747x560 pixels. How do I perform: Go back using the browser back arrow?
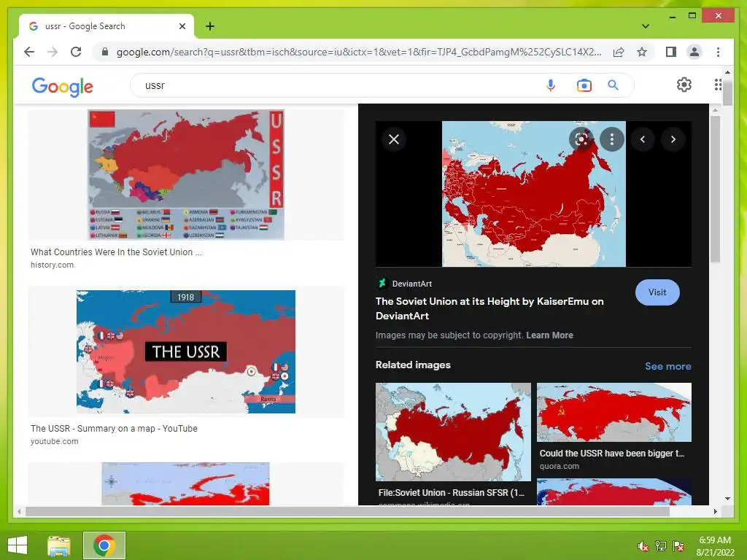(29, 52)
